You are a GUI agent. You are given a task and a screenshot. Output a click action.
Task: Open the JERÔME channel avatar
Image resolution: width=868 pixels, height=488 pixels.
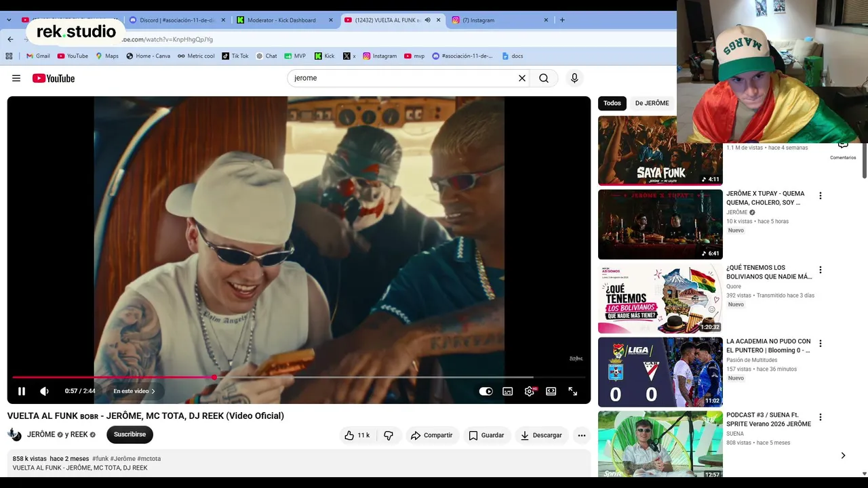coord(14,434)
